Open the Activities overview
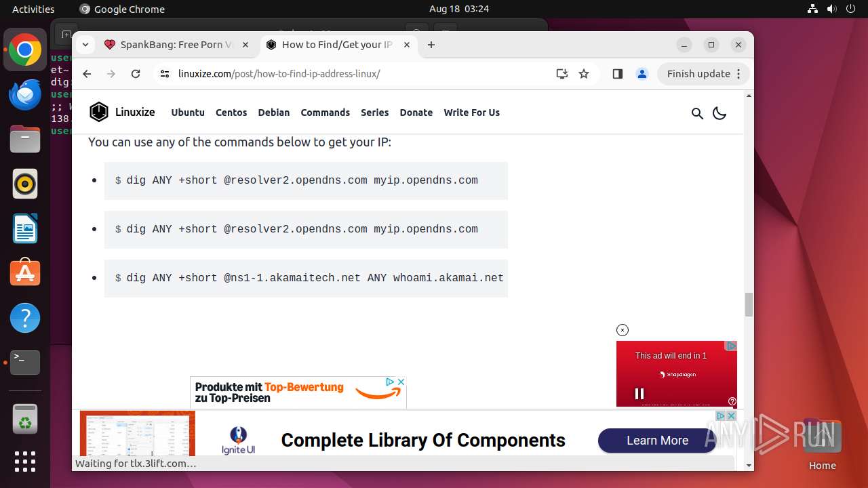This screenshot has height=488, width=868. [33, 9]
